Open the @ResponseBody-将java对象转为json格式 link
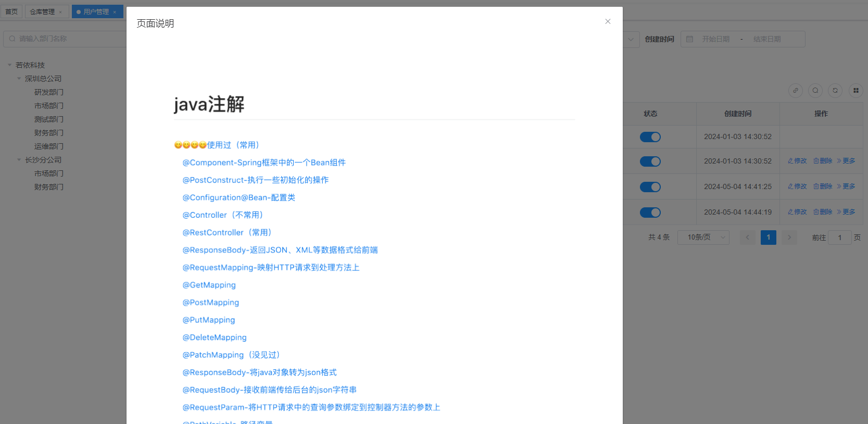This screenshot has width=868, height=424. point(260,372)
